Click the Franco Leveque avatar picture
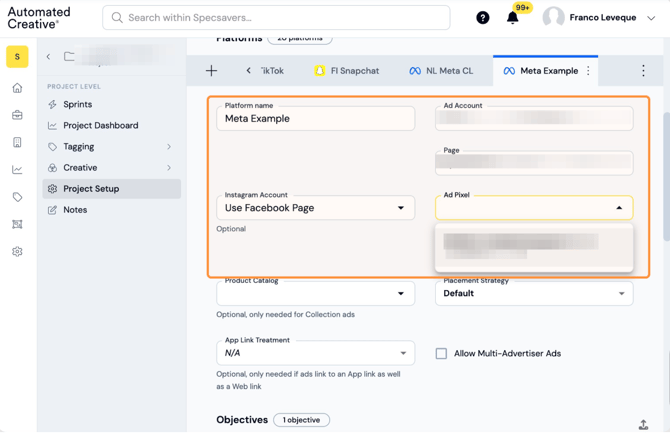The height and width of the screenshot is (440, 670). (553, 18)
